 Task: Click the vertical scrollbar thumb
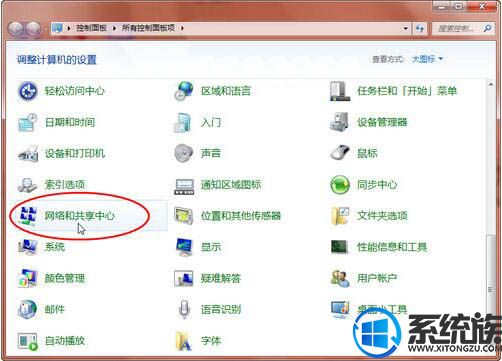point(490,289)
